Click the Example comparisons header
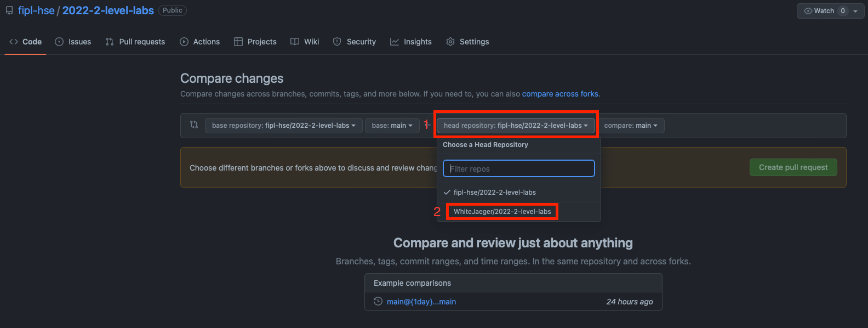This screenshot has width=868, height=328. click(x=412, y=283)
